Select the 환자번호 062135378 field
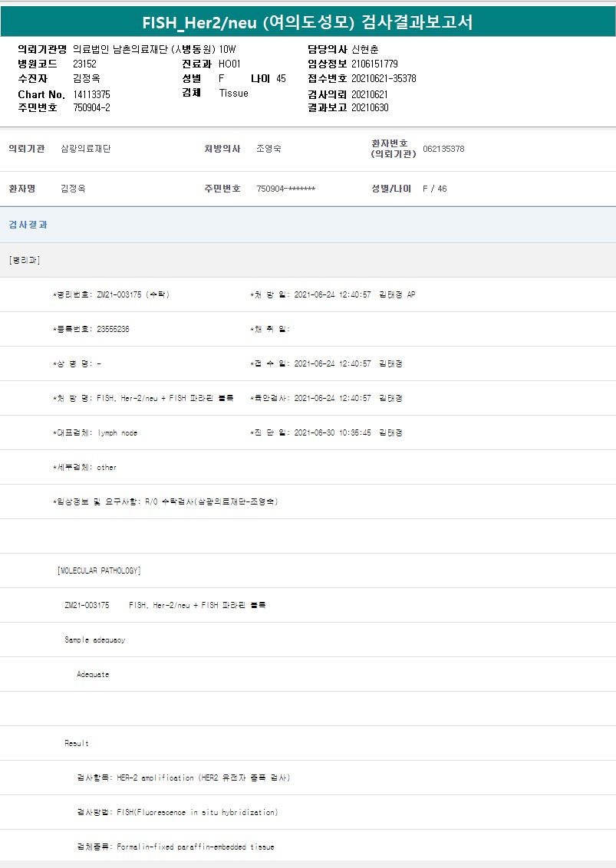The height and width of the screenshot is (868, 616). [443, 149]
